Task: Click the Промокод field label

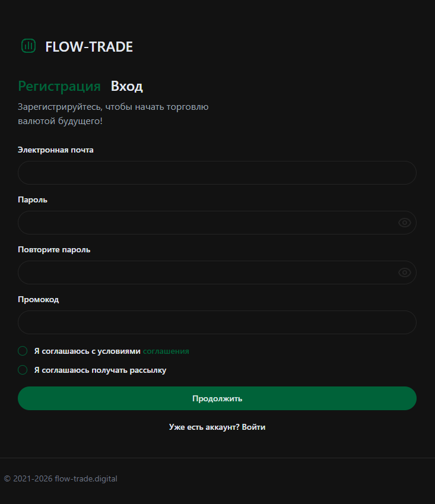Action: point(39,299)
